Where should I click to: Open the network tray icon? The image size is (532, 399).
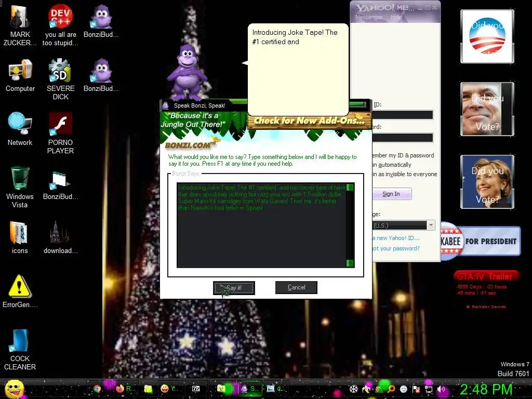429,389
